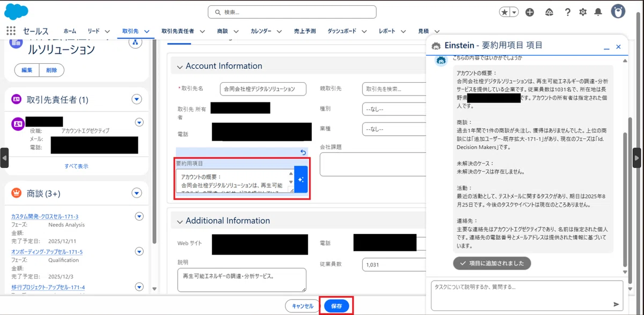Open the notifications bell

coord(598,12)
